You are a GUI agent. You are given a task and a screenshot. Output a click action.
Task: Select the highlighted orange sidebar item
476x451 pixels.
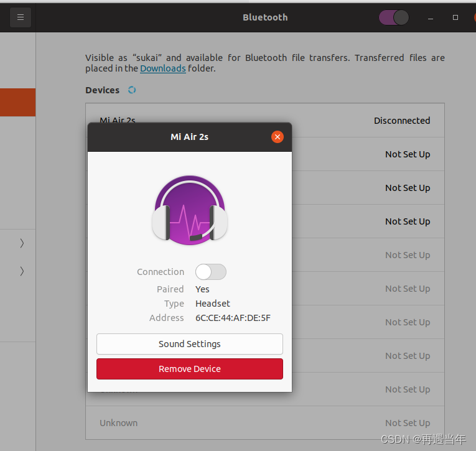pos(17,102)
